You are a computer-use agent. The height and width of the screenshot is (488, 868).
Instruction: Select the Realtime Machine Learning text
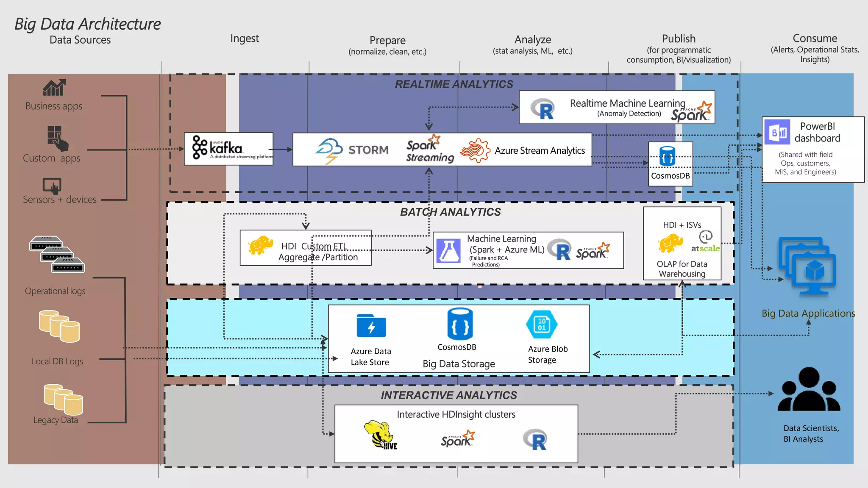click(x=628, y=103)
